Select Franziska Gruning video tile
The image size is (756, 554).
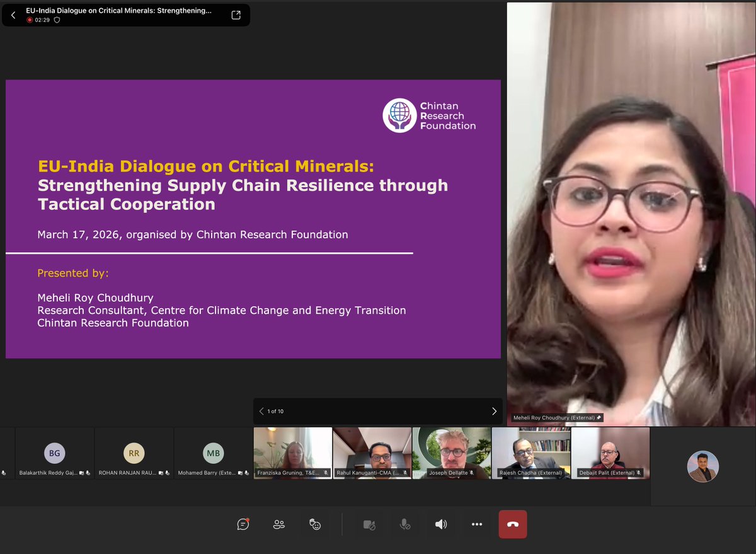point(293,453)
